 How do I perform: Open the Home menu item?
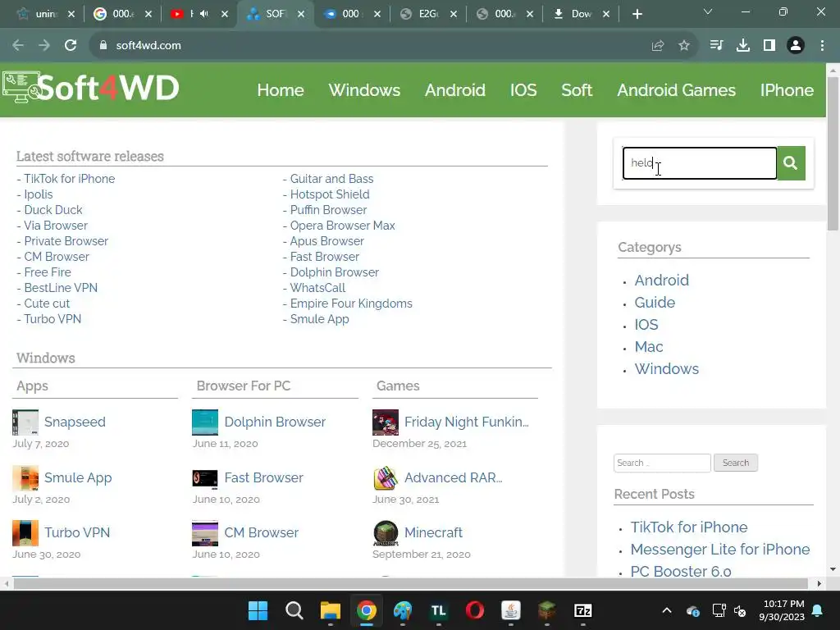281,90
